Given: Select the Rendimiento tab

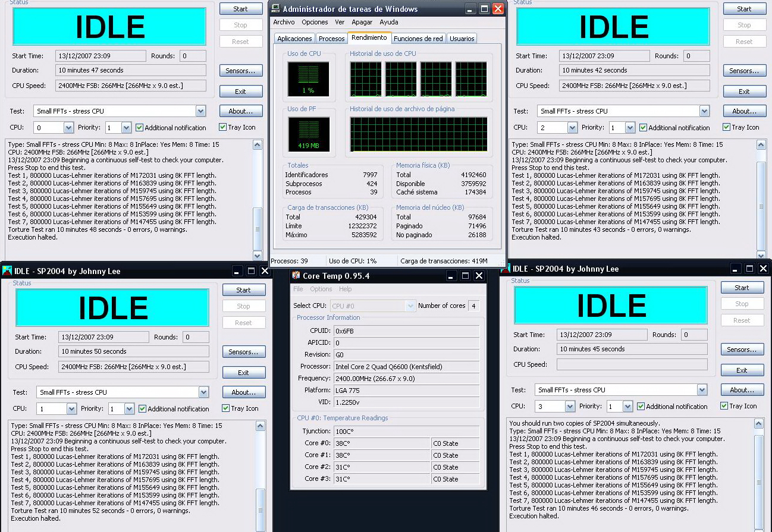Looking at the screenshot, I should (x=369, y=37).
